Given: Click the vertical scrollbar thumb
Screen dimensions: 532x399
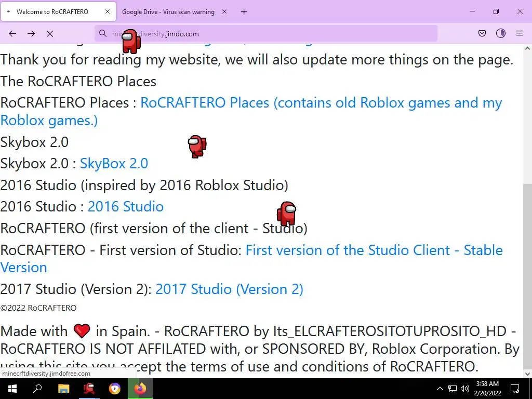Looking at the screenshot, I should (x=527, y=276).
